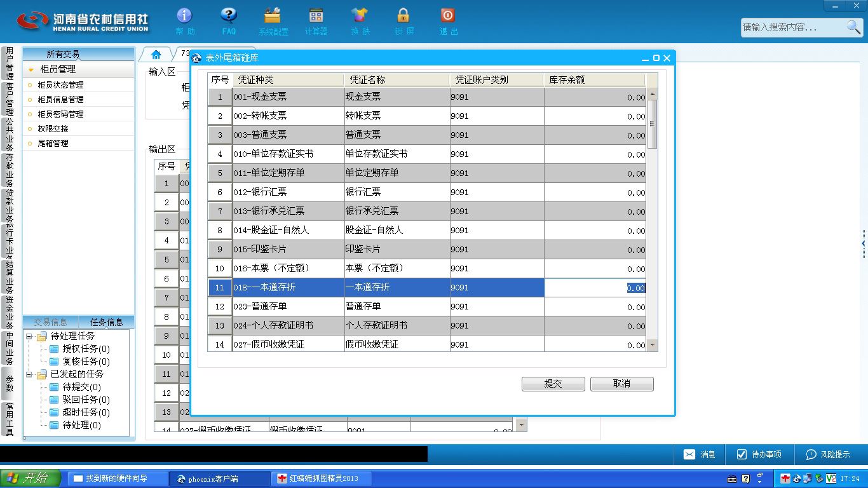Click the background output table scroll-down arrow
The image size is (868, 488).
(522, 424)
